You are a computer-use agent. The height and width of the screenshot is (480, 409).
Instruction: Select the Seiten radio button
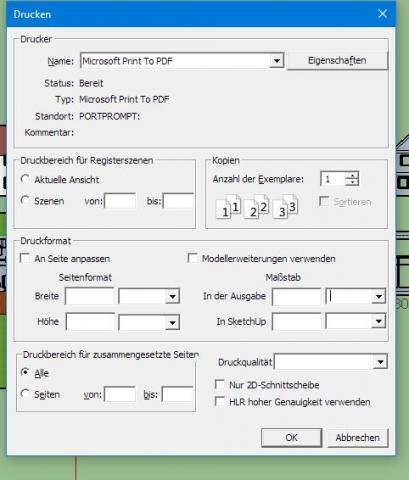pos(25,394)
